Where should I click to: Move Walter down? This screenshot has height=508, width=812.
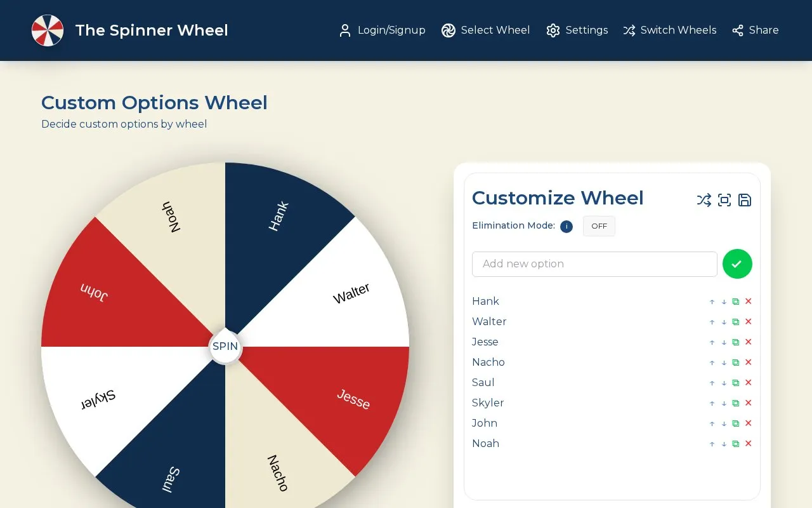click(724, 323)
